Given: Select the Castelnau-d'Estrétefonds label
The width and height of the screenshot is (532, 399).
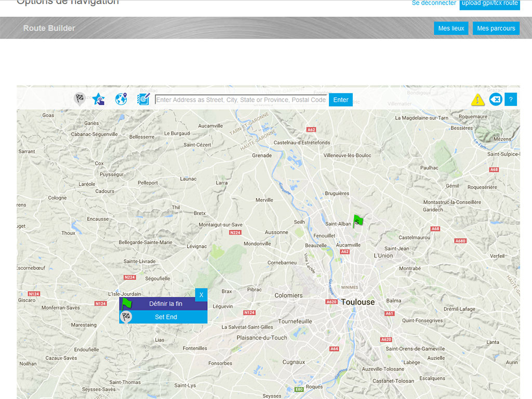Looking at the screenshot, I should [x=302, y=142].
